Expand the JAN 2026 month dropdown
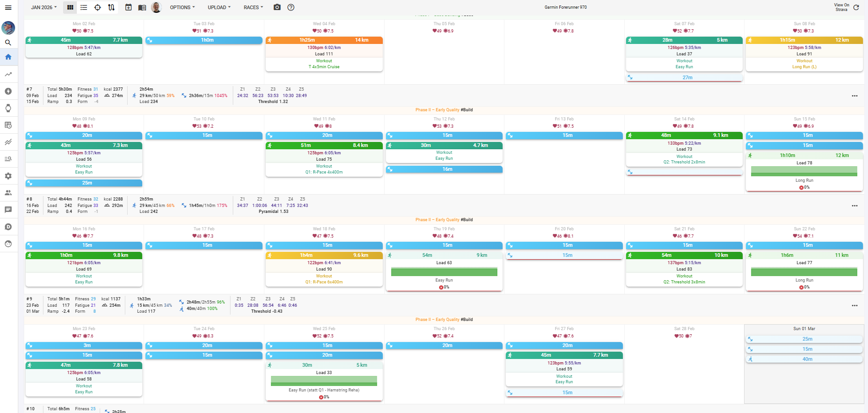The width and height of the screenshot is (868, 413). click(x=44, y=7)
